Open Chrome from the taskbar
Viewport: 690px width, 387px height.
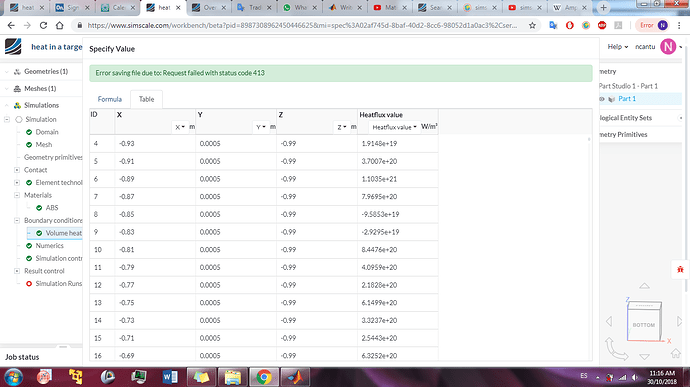coord(264,377)
